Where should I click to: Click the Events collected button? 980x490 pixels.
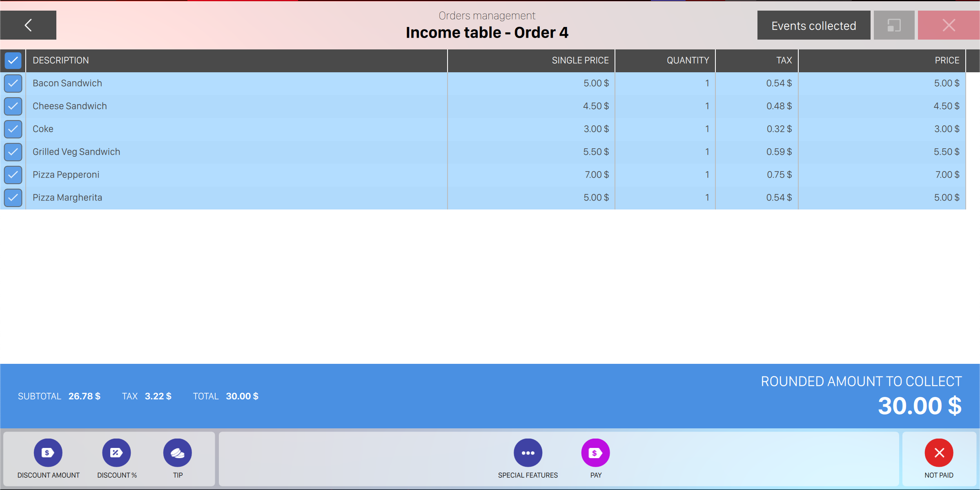tap(813, 25)
